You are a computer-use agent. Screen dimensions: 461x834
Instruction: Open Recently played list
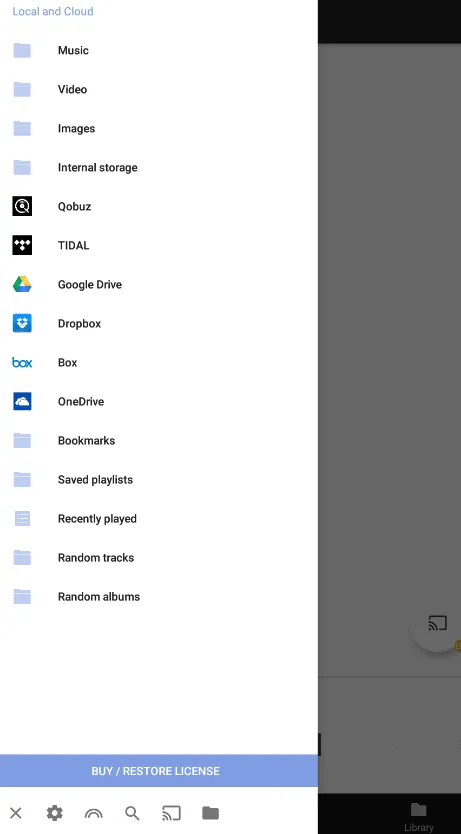(x=159, y=519)
